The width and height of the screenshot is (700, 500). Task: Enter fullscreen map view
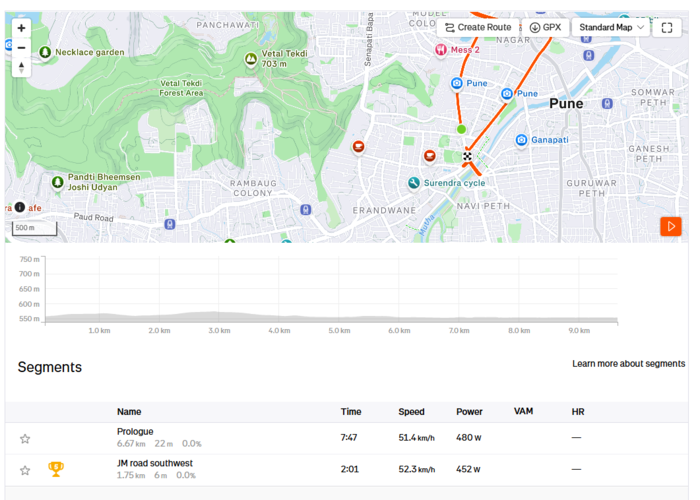(x=667, y=28)
